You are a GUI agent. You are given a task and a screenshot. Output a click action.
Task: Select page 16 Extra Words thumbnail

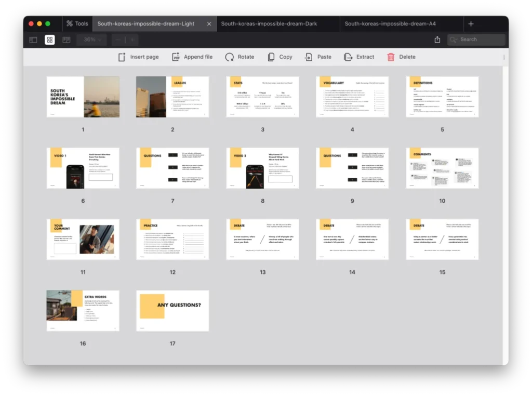click(x=83, y=310)
